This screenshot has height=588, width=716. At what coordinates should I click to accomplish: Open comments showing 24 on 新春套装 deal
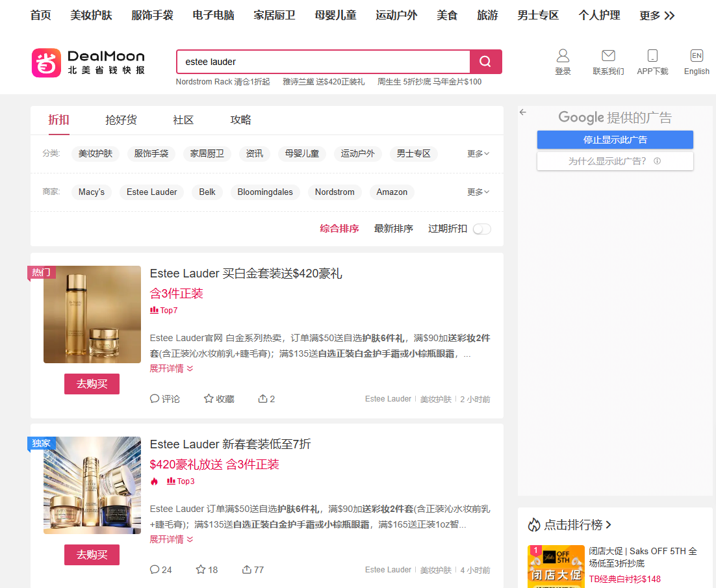click(160, 569)
